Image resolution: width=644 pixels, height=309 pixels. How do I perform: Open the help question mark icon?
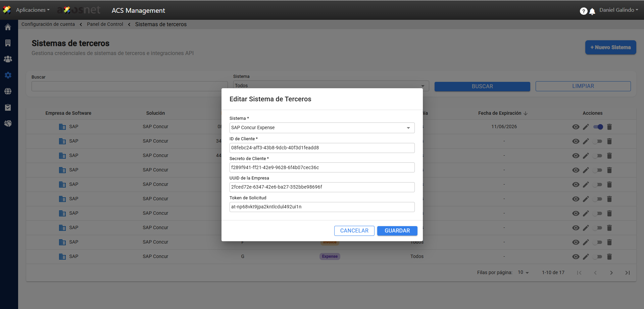[583, 11]
